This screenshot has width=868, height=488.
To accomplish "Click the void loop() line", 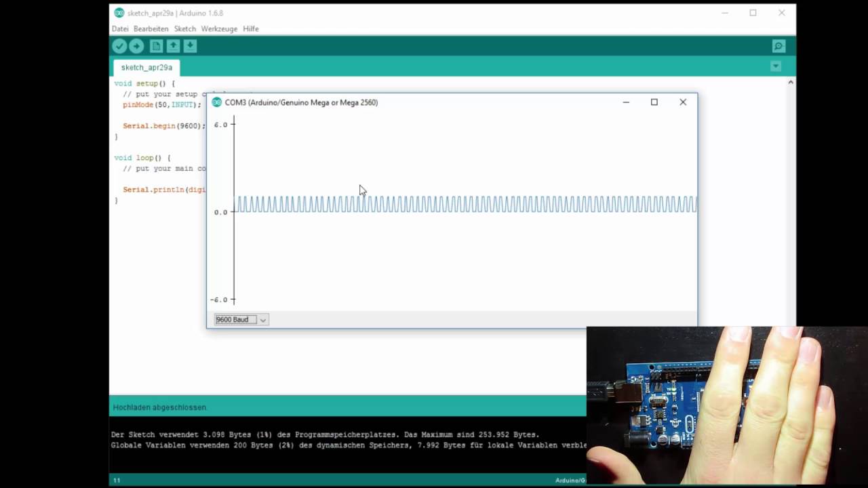I will pos(142,158).
